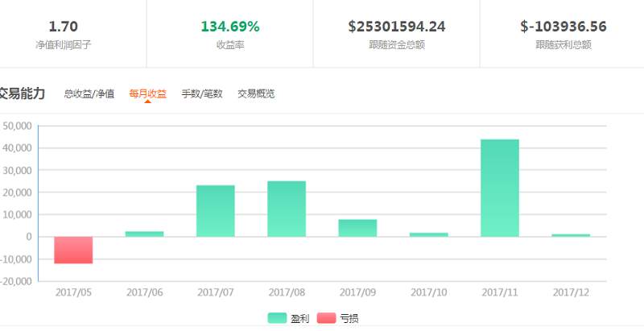The height and width of the screenshot is (331, 644).
Task: Click the 2017/12 profit bar
Action: click(571, 235)
